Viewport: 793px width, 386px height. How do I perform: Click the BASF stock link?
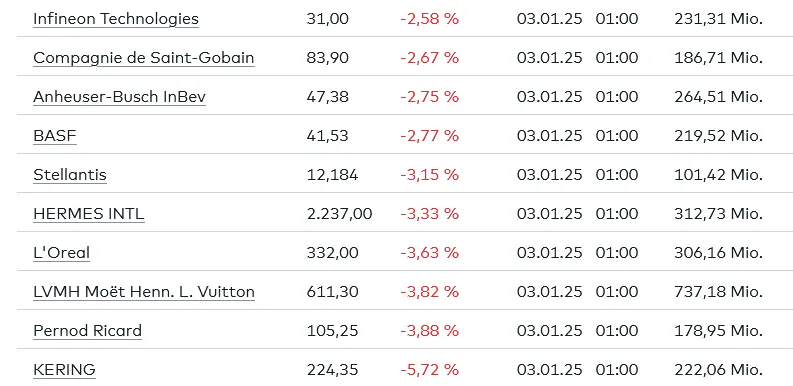coord(55,136)
